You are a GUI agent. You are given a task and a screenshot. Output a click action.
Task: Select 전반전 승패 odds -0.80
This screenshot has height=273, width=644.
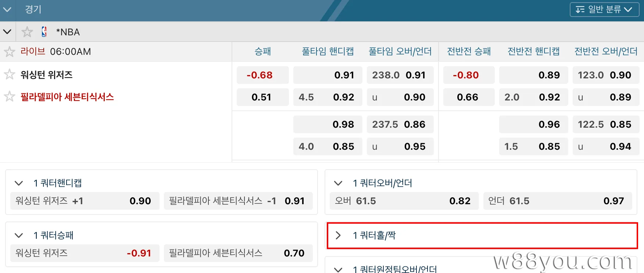(x=469, y=75)
